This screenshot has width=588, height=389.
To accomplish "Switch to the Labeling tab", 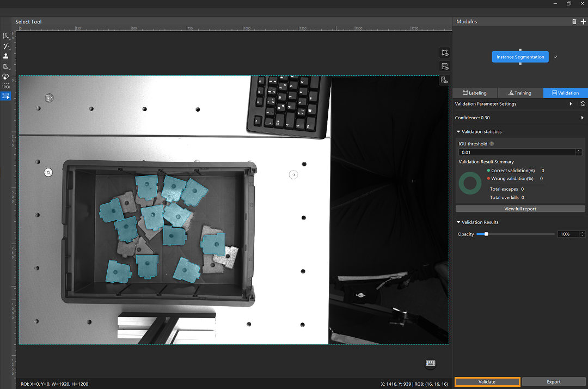I will [475, 93].
